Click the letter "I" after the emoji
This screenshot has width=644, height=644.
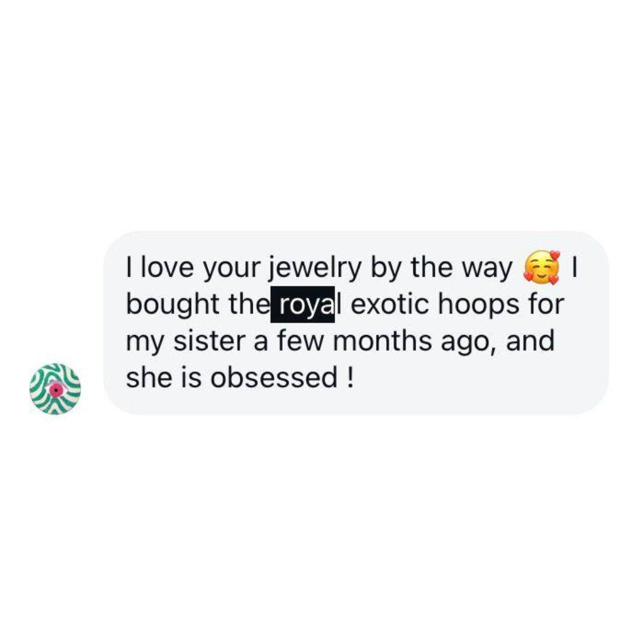pyautogui.click(x=575, y=268)
